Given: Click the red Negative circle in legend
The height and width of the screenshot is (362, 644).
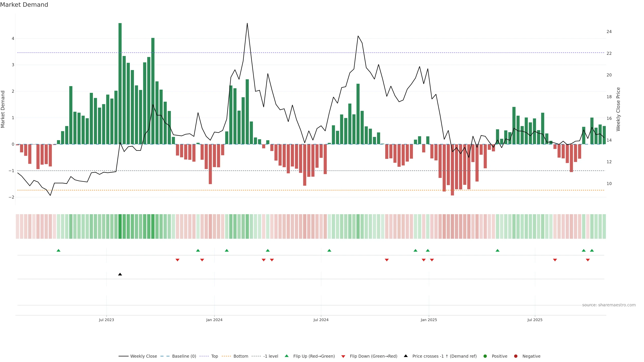Looking at the screenshot, I should (x=516, y=356).
